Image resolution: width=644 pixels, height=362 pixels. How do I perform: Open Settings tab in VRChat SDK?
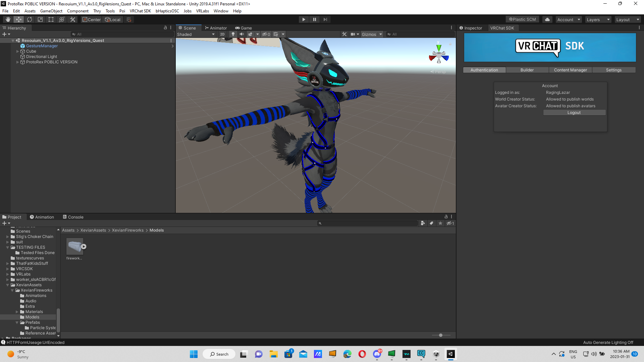613,70
